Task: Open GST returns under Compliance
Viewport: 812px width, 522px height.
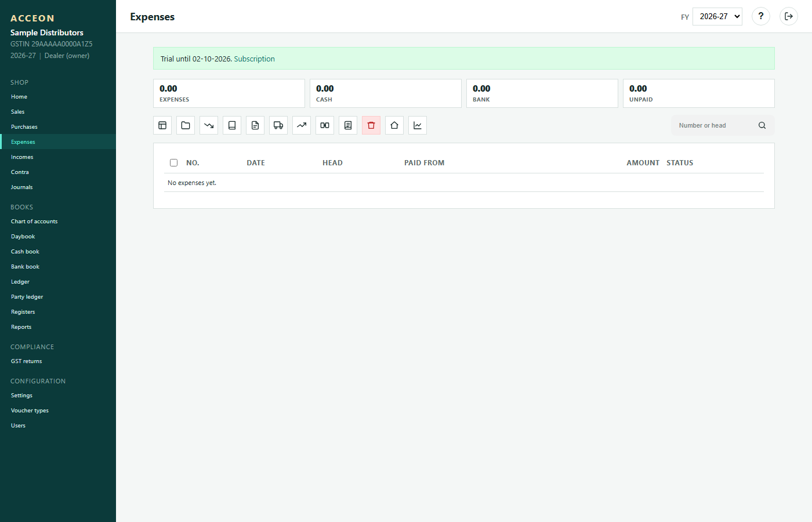Action: pyautogui.click(x=58, y=361)
